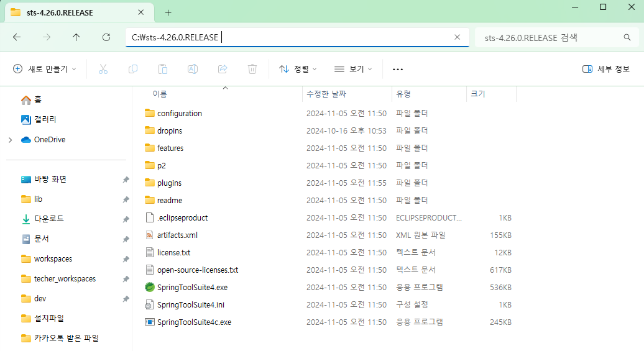Open the See more ellipsis menu

pos(398,70)
